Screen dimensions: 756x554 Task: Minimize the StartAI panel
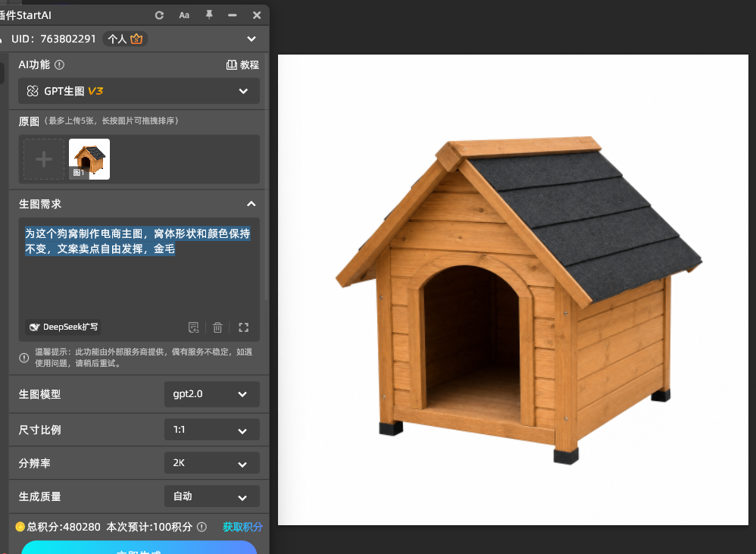pyautogui.click(x=233, y=15)
